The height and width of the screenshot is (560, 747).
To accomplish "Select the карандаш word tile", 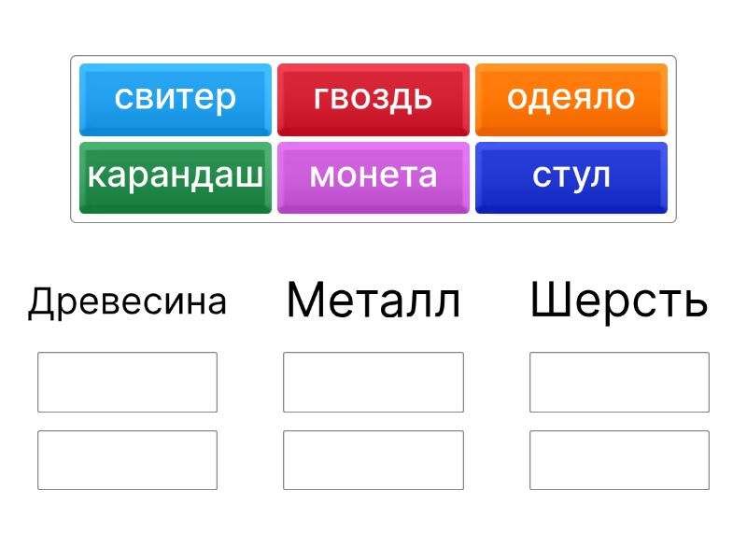I will 176,177.
